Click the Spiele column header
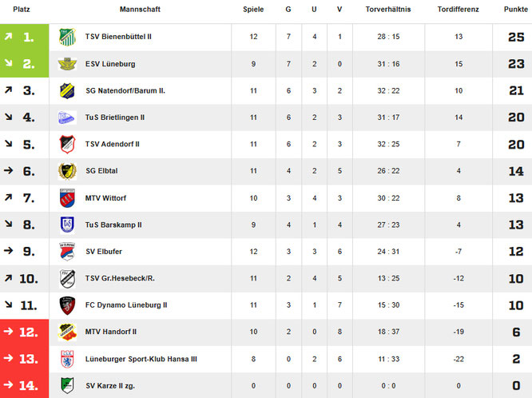 point(253,9)
